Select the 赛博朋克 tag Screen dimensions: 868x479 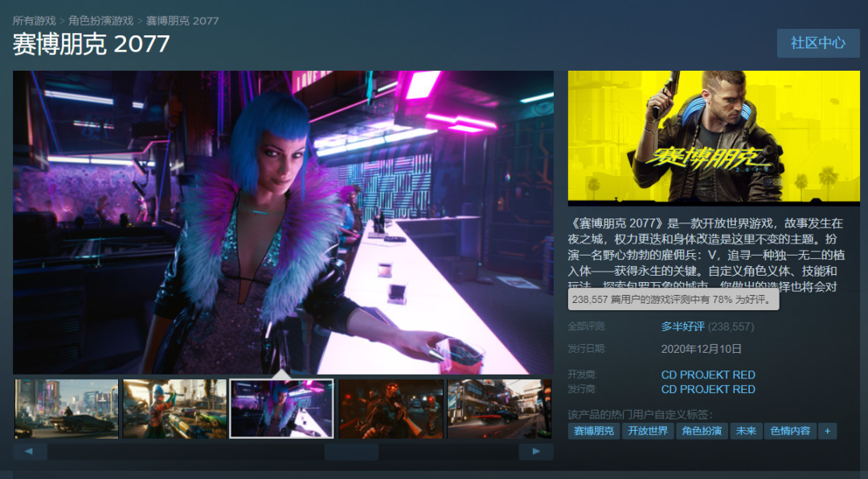click(x=593, y=431)
